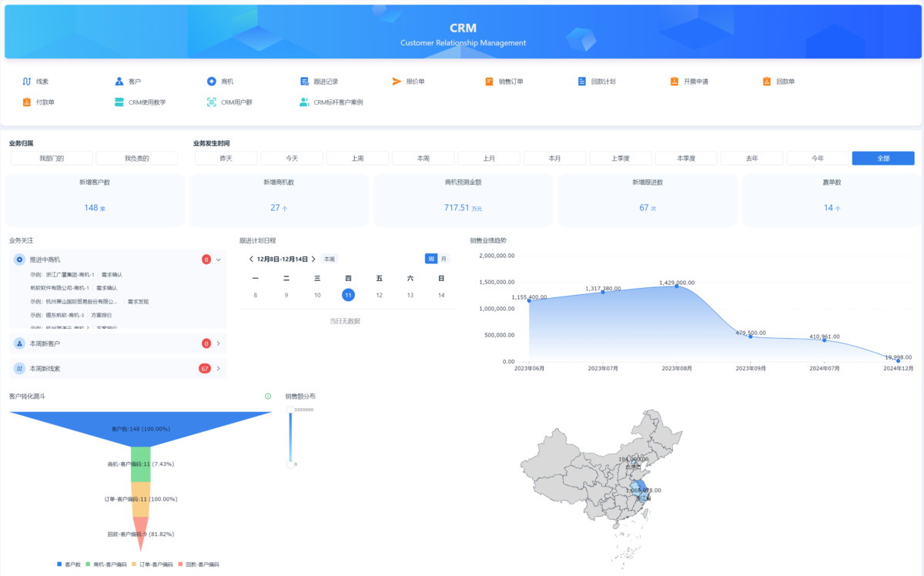924x576 pixels.
Task: Open the 销售订单 sales order icon
Action: pos(489,81)
